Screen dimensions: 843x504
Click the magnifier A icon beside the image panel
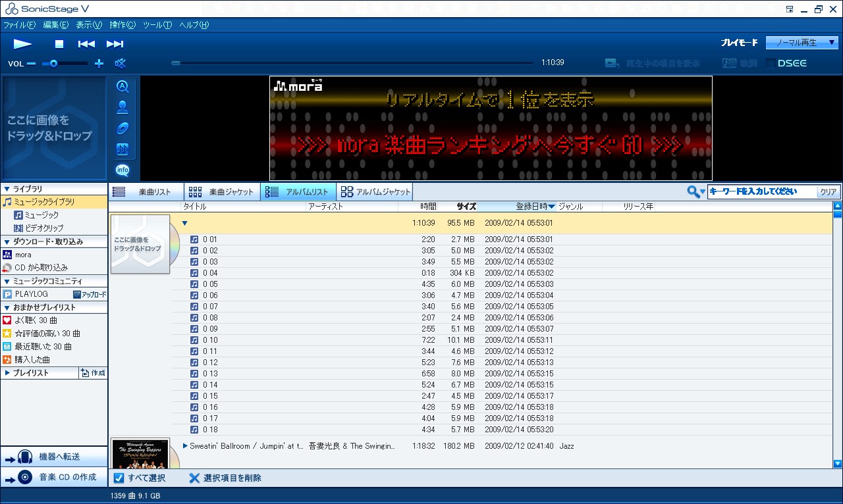122,87
